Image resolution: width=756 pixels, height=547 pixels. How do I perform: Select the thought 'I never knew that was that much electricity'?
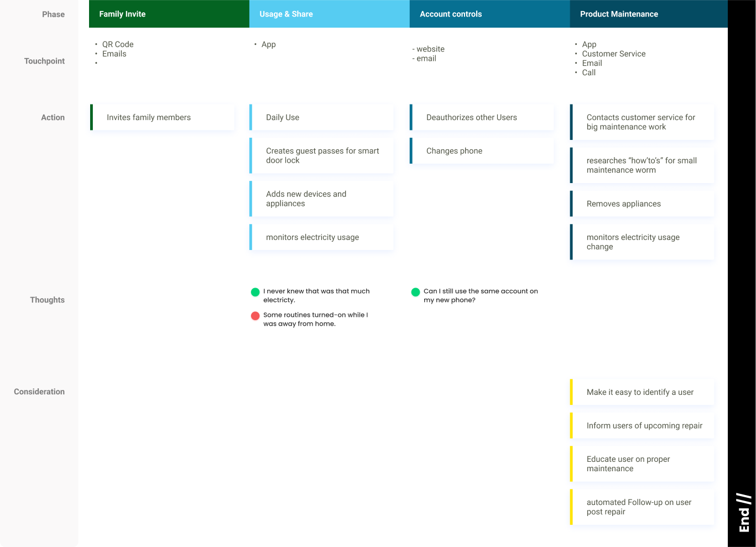point(316,295)
